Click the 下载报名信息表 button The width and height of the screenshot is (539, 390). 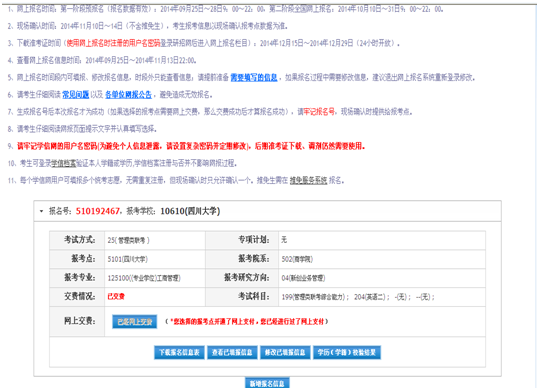179,353
